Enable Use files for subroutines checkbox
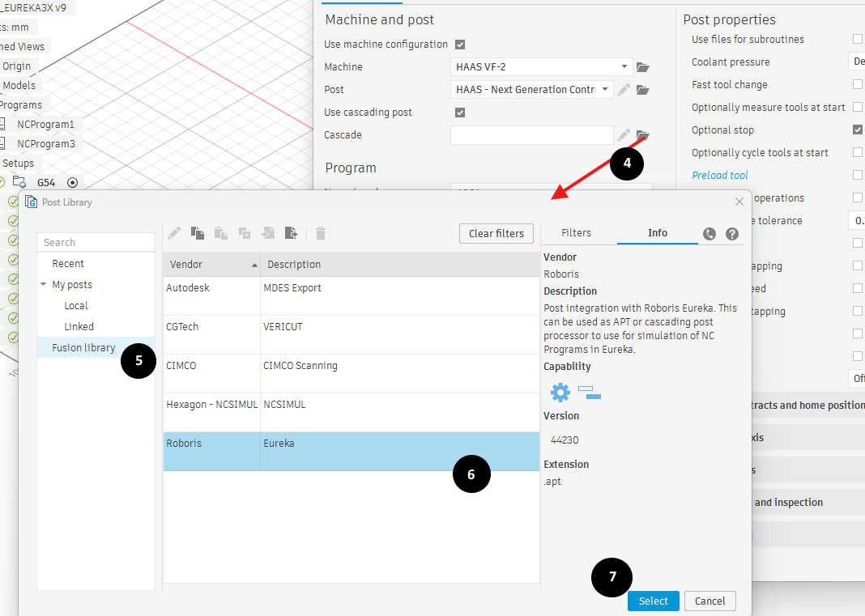Image resolution: width=865 pixels, height=616 pixels. point(857,39)
